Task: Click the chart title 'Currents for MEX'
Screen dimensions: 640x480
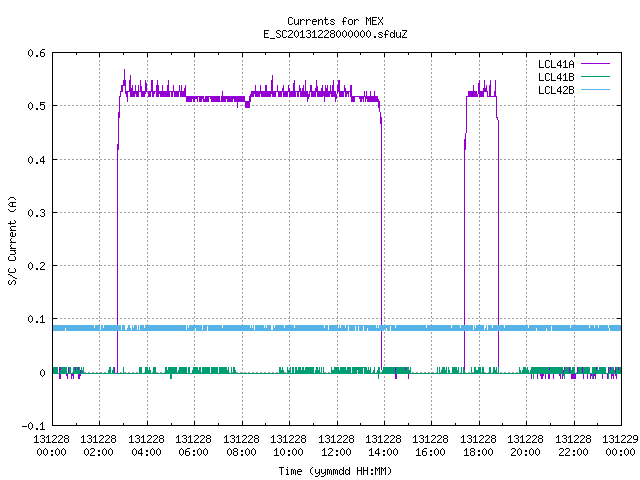Action: tap(335, 21)
